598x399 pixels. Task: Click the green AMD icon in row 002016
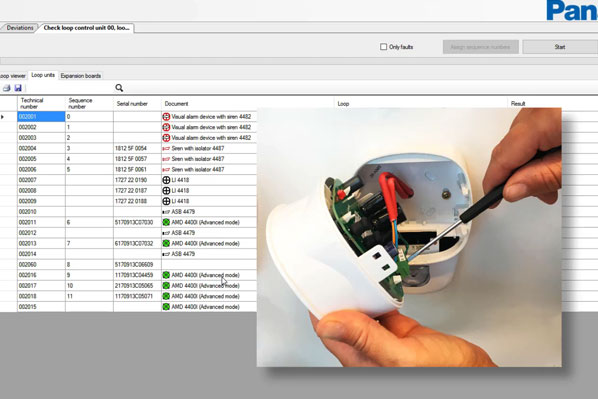[166, 275]
